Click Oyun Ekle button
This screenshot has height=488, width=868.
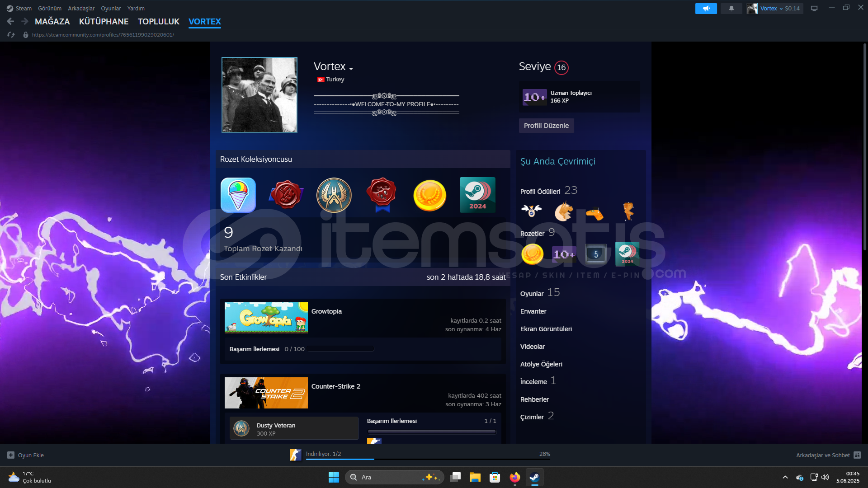coord(26,455)
